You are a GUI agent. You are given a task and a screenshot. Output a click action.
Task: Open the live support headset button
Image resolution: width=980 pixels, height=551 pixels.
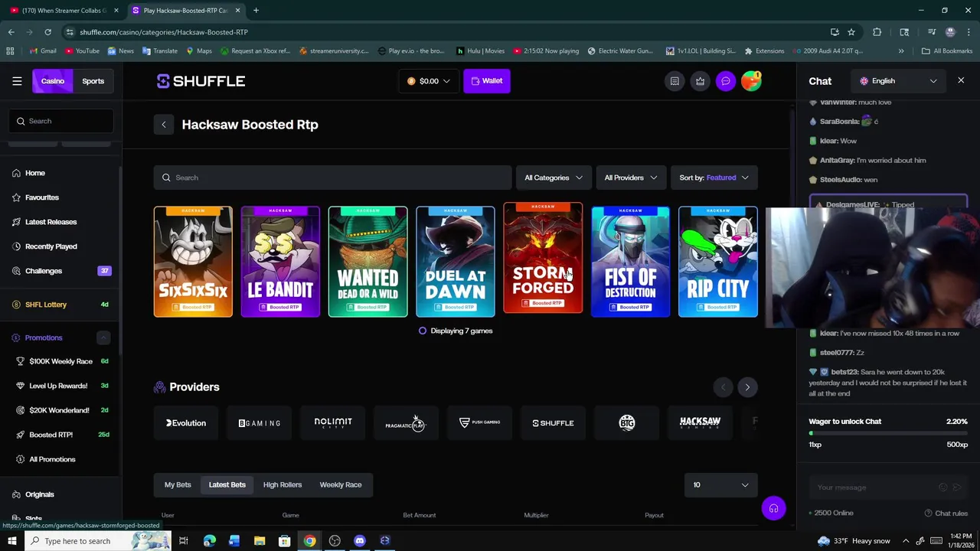click(x=773, y=508)
